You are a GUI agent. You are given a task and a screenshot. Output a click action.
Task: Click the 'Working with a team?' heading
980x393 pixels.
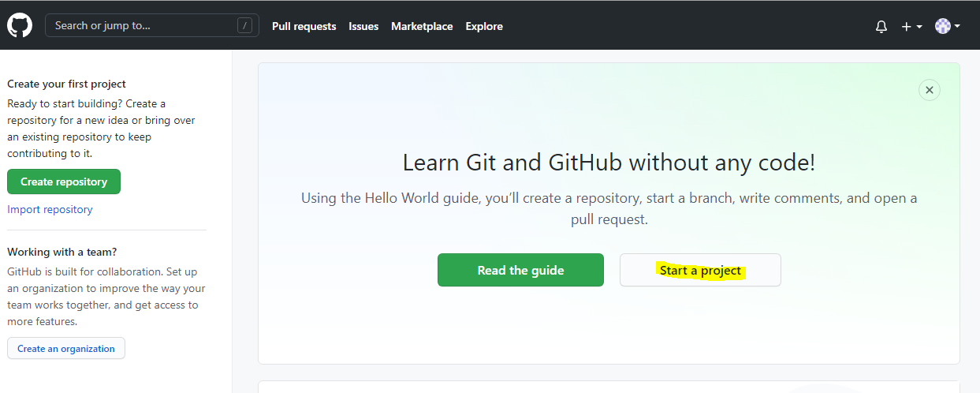tap(61, 252)
